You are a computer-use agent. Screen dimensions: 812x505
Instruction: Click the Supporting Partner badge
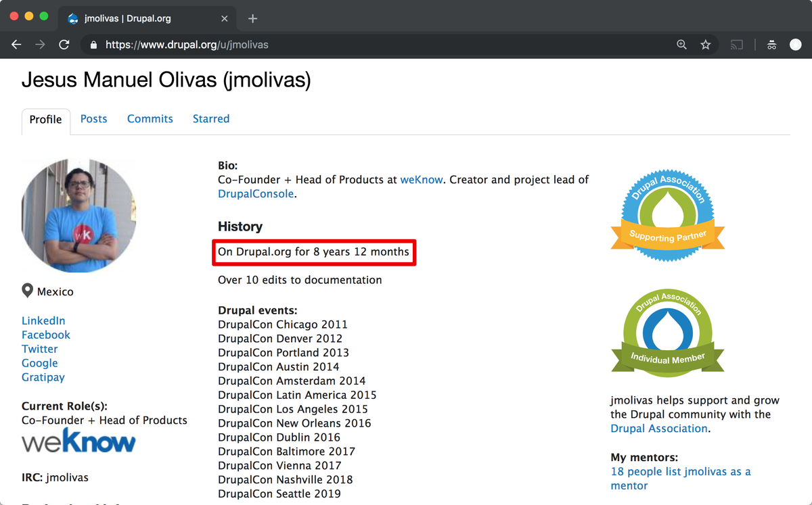(667, 216)
